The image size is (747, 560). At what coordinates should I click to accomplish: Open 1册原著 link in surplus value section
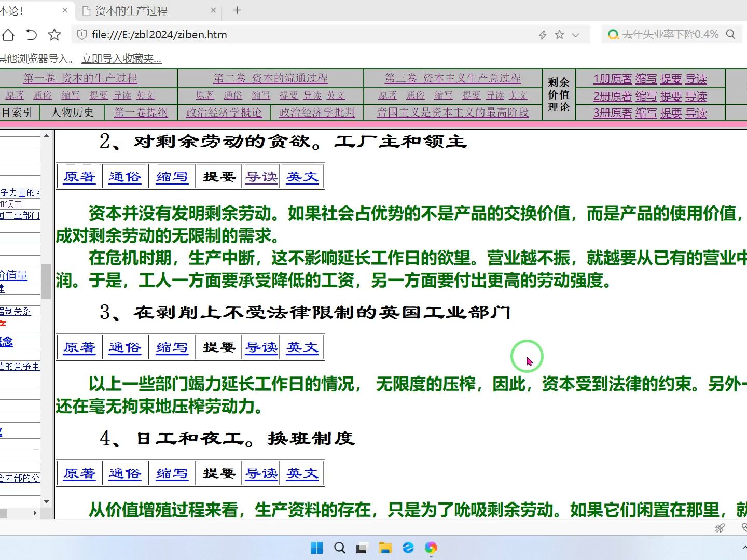[x=613, y=79]
